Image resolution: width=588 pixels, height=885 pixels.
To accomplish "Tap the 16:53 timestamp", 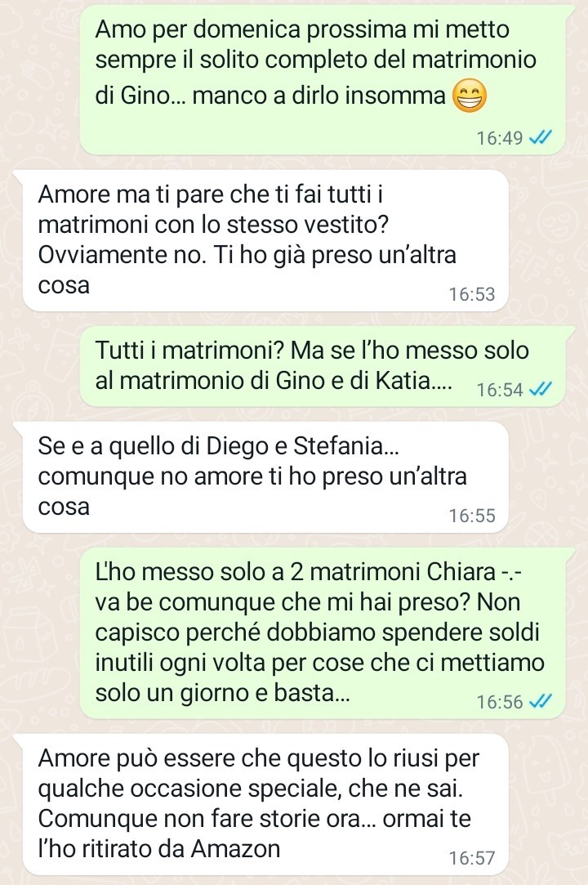I will 472,294.
